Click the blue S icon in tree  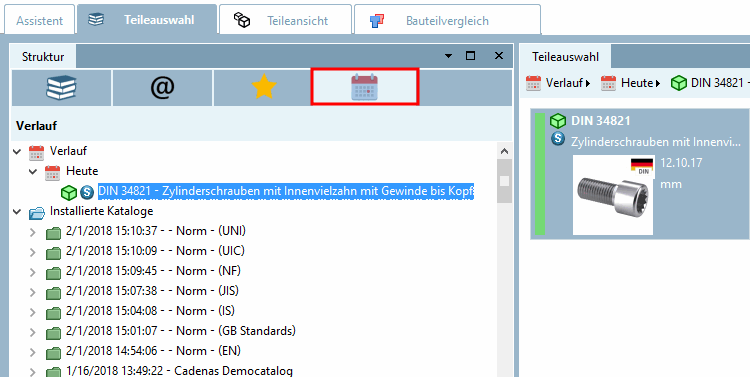(x=87, y=192)
